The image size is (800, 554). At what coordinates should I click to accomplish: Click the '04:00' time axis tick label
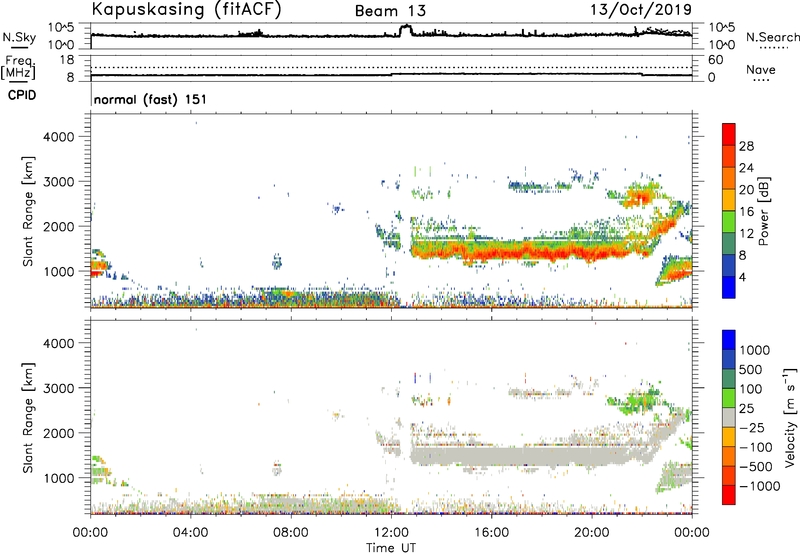coord(190,533)
